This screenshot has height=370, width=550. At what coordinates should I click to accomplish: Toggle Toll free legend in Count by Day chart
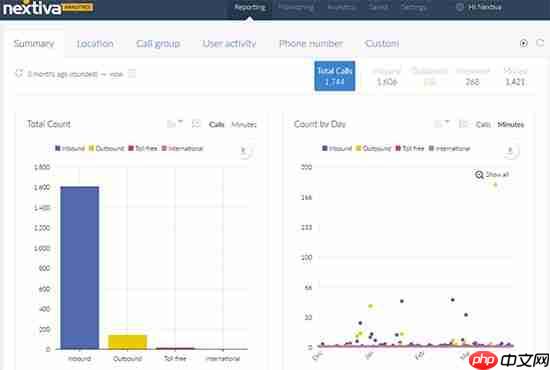click(410, 148)
